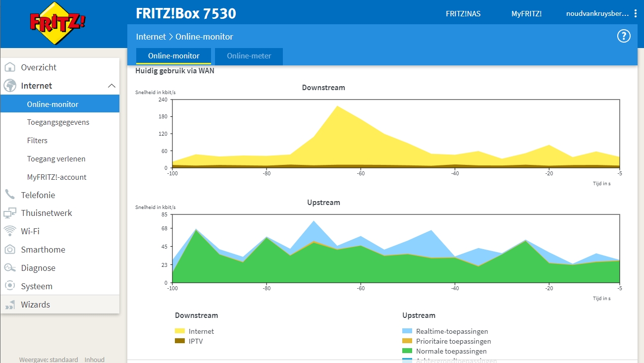
Task: Go to MyFRITZ!-account settings
Action: click(57, 177)
